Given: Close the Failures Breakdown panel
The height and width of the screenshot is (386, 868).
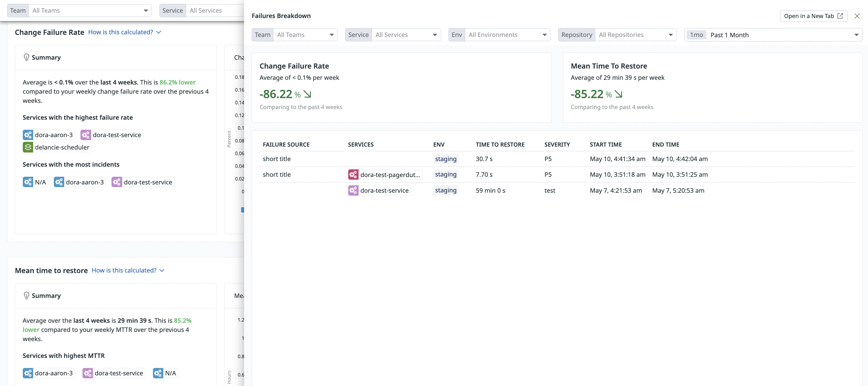Looking at the screenshot, I should click(857, 16).
